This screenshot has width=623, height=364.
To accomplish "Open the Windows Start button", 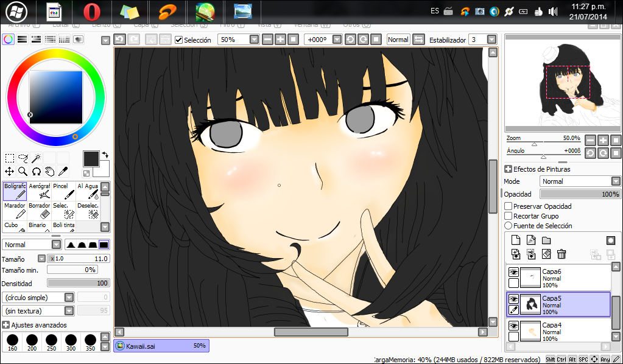I will pos(16,12).
